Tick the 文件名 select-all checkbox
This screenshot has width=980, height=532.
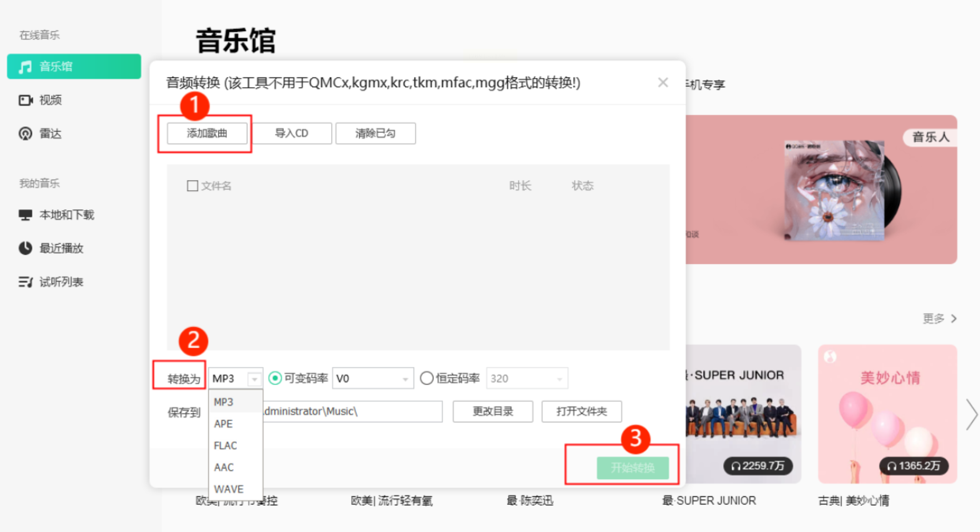pyautogui.click(x=192, y=186)
